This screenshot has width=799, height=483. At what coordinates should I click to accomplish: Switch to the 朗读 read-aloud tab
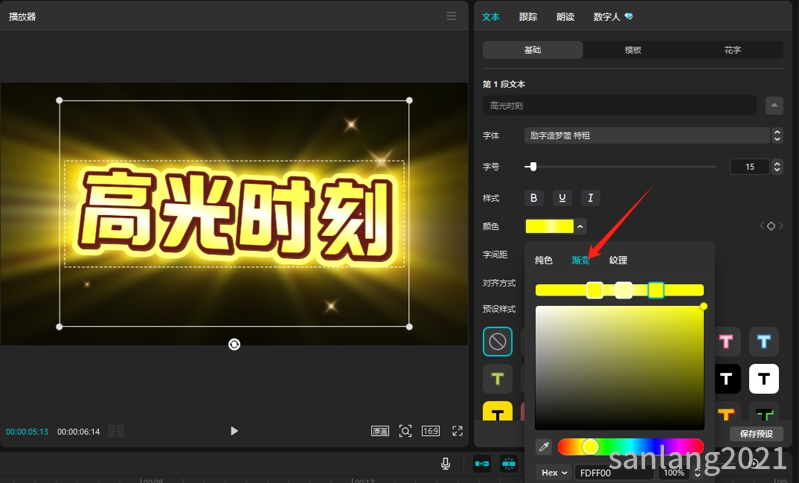(x=565, y=17)
